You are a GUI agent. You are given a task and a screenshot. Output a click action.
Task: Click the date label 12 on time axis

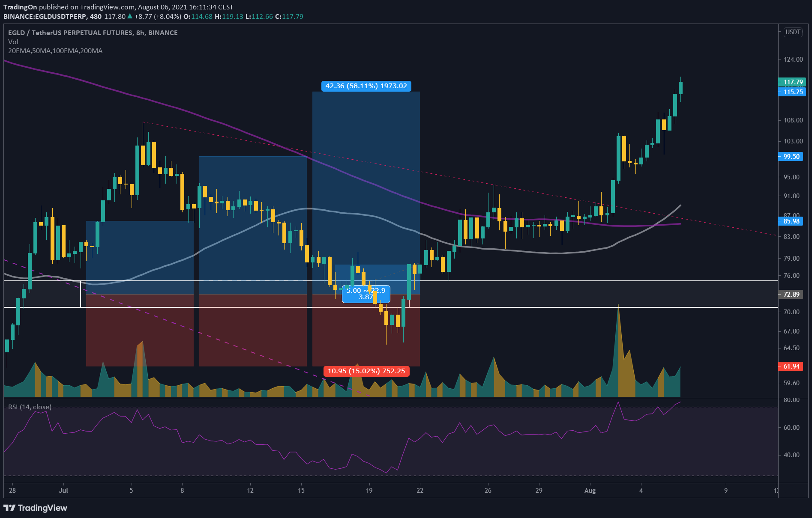click(x=250, y=491)
